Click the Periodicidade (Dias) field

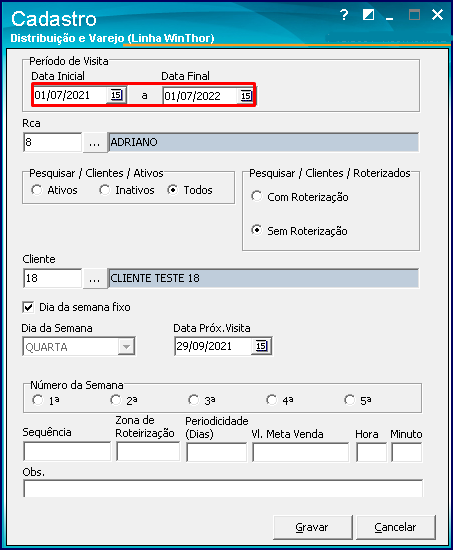pos(216,452)
